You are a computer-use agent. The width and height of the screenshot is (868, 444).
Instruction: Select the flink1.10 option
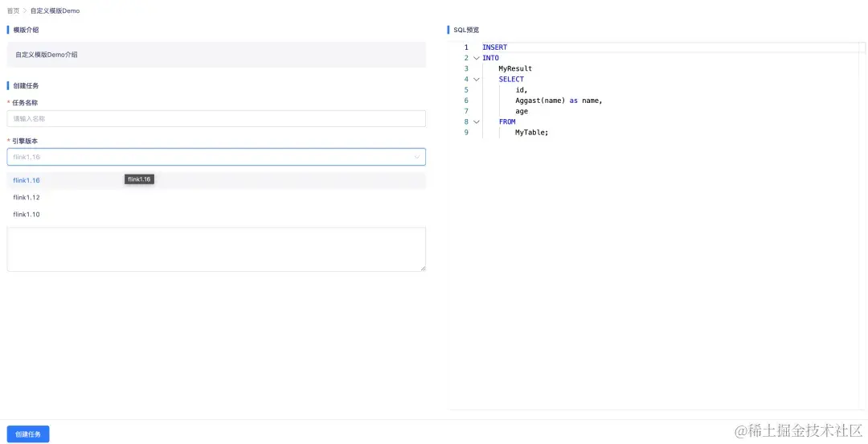(216, 215)
